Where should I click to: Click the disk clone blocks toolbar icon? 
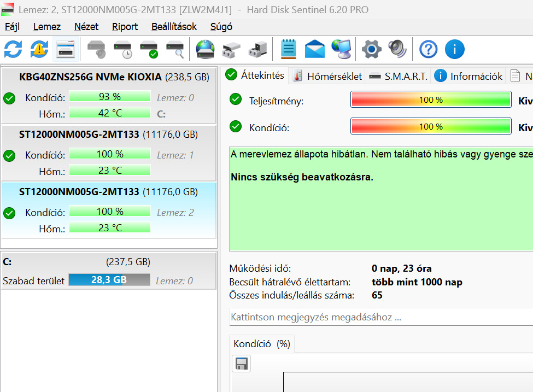click(x=257, y=49)
